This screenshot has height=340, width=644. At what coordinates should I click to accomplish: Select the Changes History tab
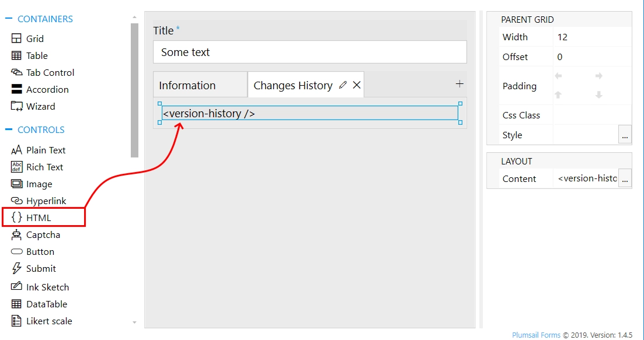(293, 85)
